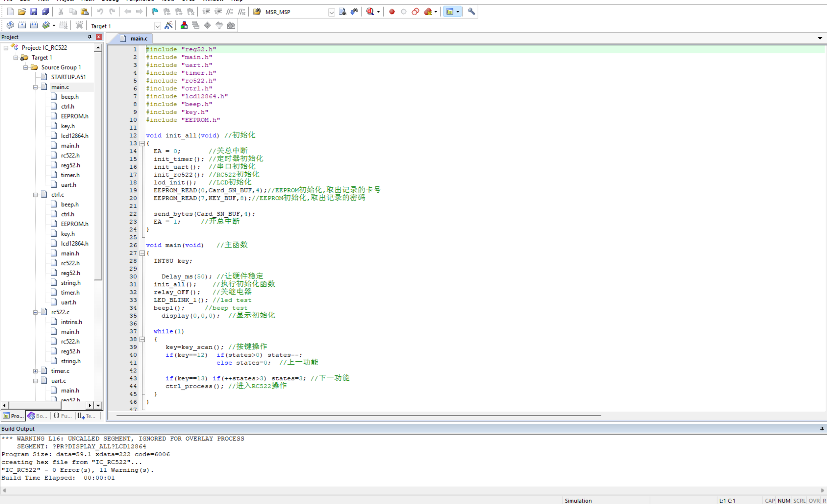Toggle the bookmark flag icon
This screenshot has height=504, width=827.
(155, 12)
